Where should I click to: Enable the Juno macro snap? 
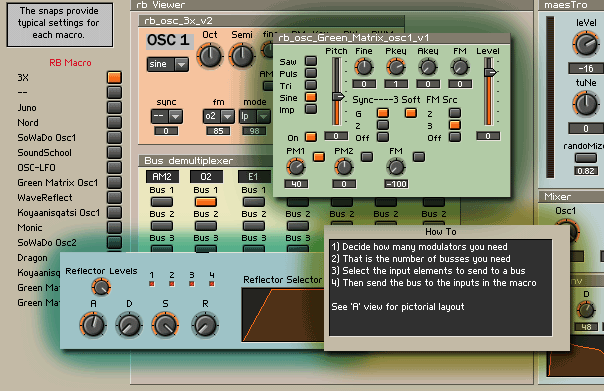click(x=114, y=107)
